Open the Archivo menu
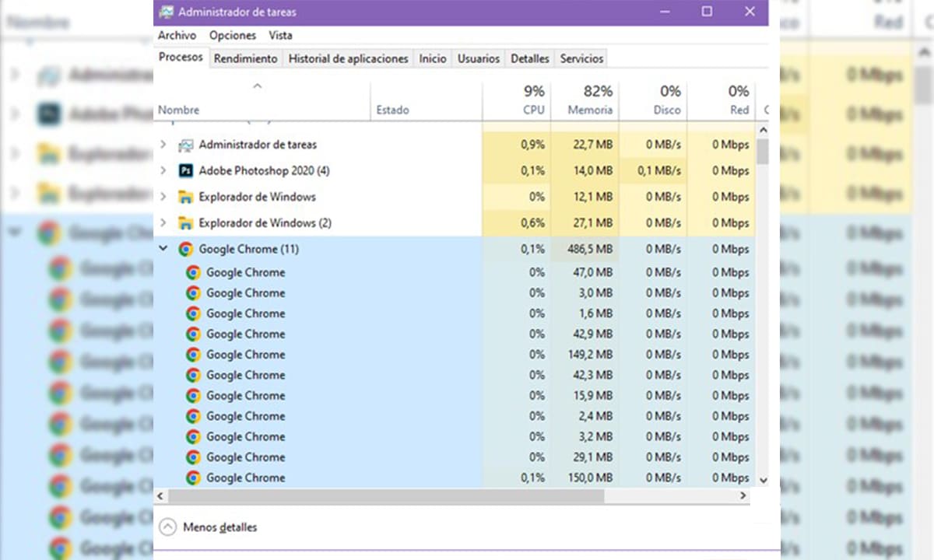 tap(177, 36)
